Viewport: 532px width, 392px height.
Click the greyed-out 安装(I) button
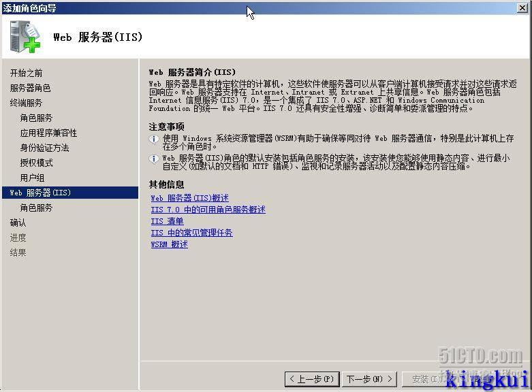coord(428,379)
